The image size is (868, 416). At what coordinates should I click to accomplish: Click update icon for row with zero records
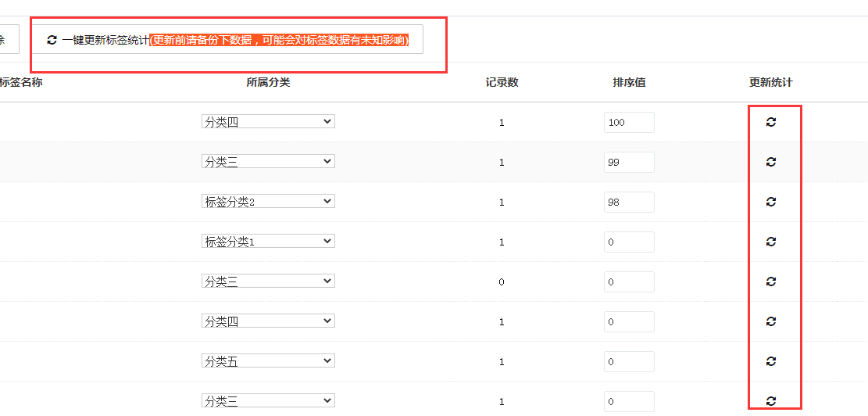(x=770, y=282)
